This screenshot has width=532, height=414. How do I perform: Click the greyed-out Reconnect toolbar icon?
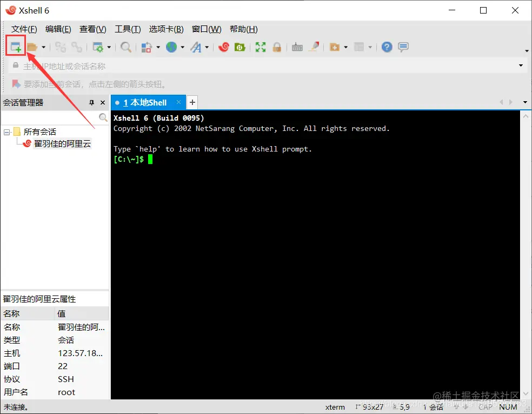[x=61, y=47]
